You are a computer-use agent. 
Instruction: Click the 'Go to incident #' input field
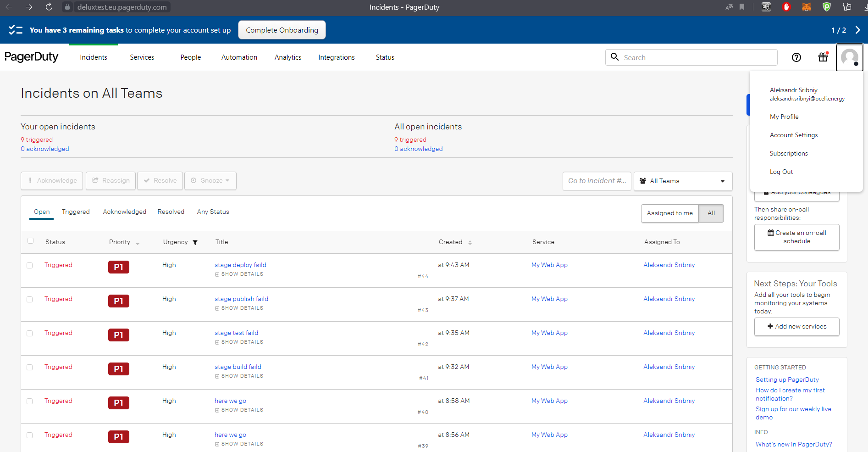(597, 180)
